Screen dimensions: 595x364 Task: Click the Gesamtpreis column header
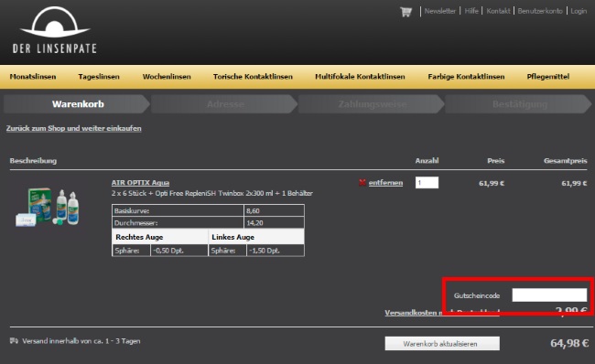point(566,161)
